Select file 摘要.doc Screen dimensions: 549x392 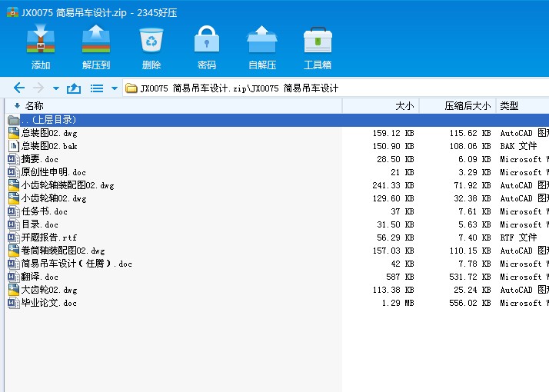pyautogui.click(x=39, y=159)
